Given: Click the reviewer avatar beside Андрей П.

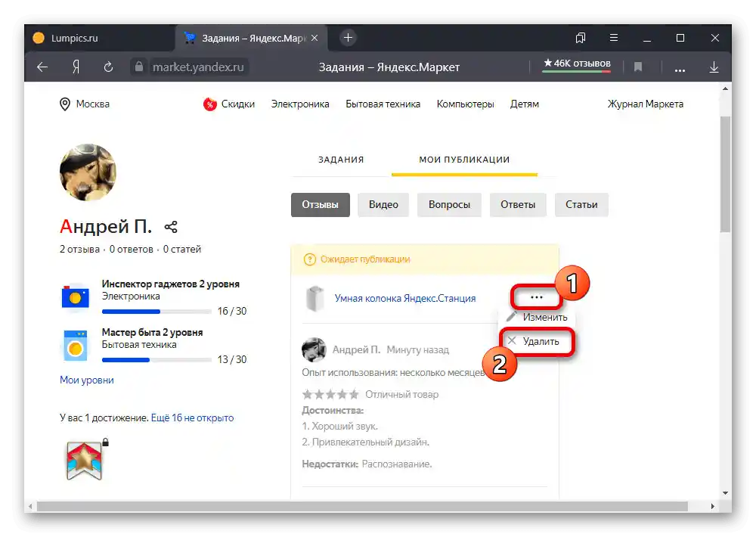Looking at the screenshot, I should (x=314, y=349).
